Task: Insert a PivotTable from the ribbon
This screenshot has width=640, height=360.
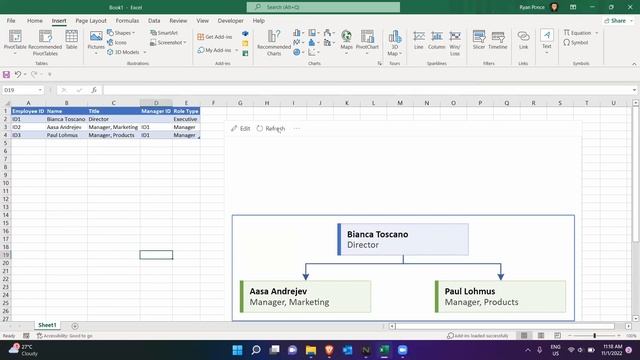Action: click(15, 40)
